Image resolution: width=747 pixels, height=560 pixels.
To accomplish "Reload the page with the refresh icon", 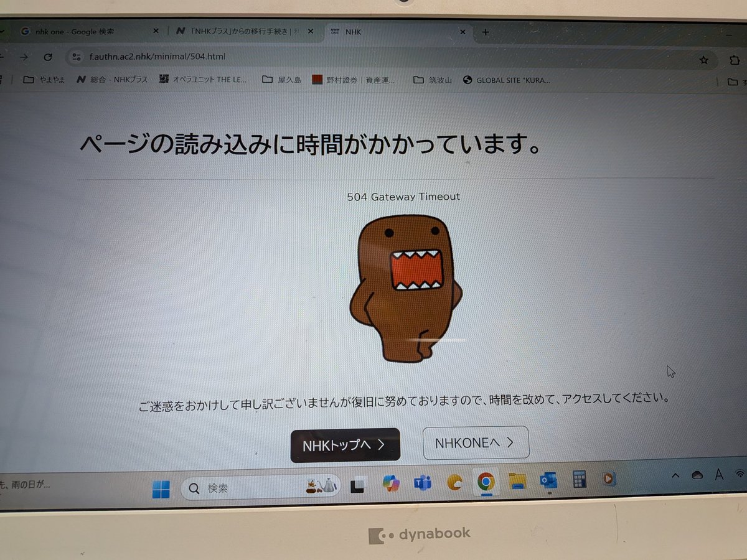I will point(48,57).
